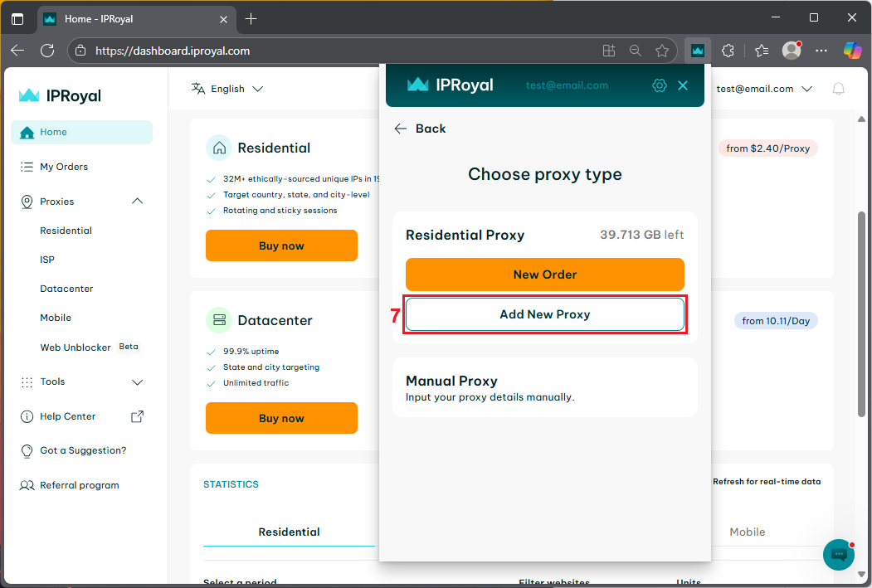Viewport: 872px width, 588px height.
Task: Click Add New Proxy button
Action: coord(544,314)
